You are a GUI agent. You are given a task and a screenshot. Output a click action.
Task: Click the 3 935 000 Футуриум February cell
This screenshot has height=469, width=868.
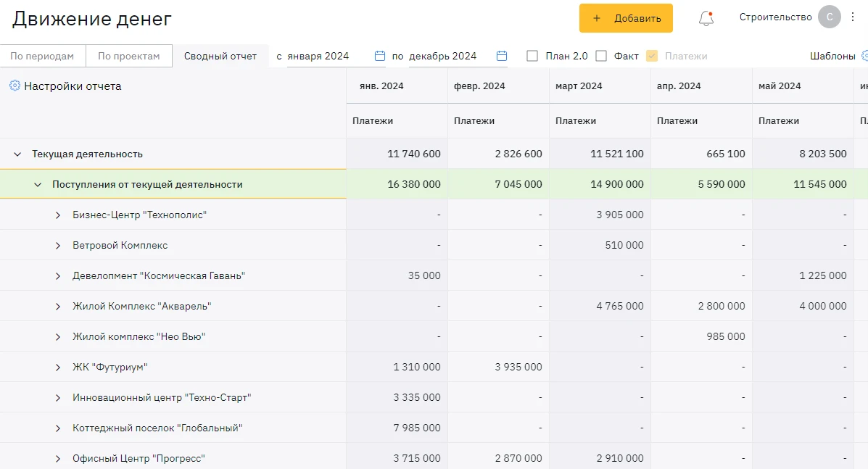tap(498, 367)
